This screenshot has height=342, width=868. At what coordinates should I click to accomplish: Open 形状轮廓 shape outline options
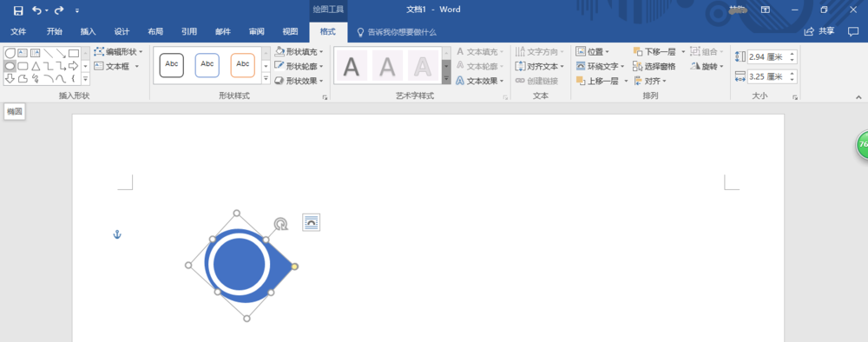point(299,66)
